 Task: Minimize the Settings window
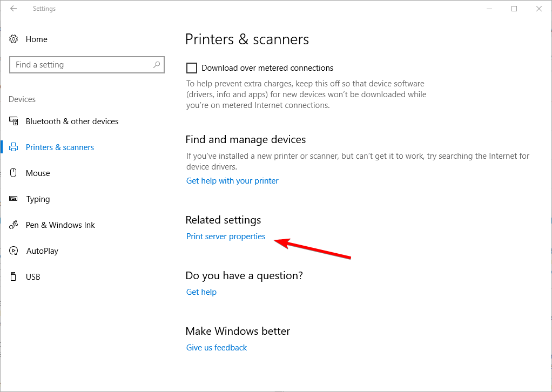click(489, 9)
